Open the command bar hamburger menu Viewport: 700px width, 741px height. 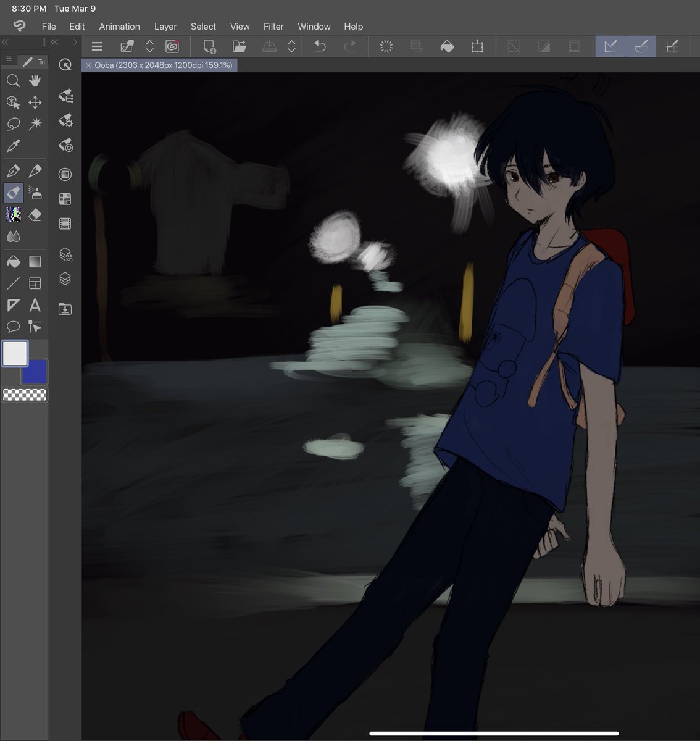click(x=97, y=46)
